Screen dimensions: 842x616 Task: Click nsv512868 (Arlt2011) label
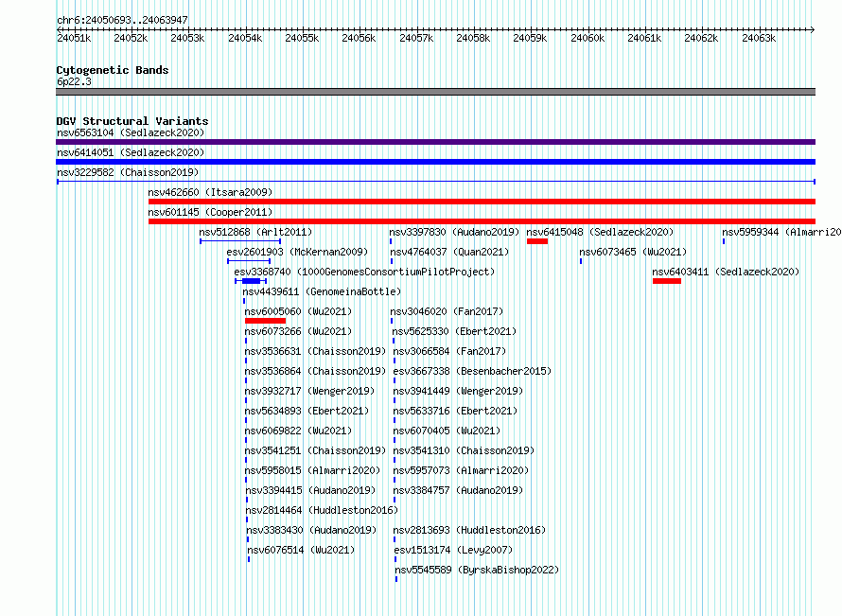tap(255, 232)
